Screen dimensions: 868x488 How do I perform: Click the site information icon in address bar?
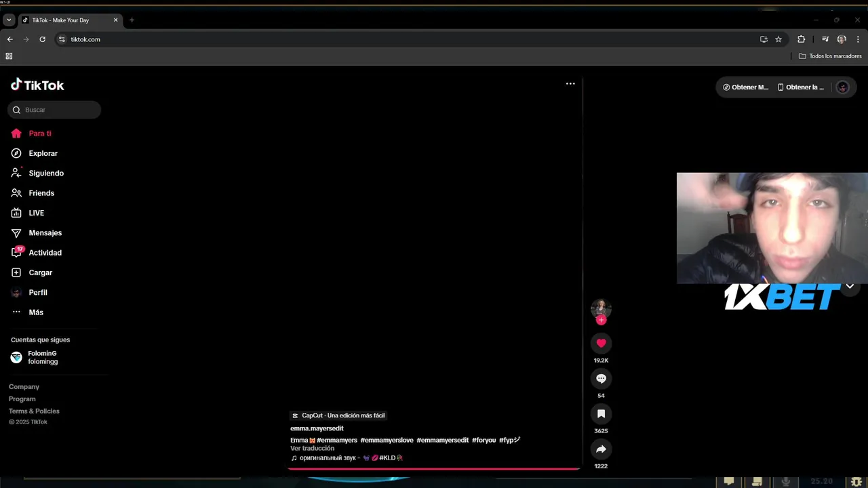click(x=62, y=39)
